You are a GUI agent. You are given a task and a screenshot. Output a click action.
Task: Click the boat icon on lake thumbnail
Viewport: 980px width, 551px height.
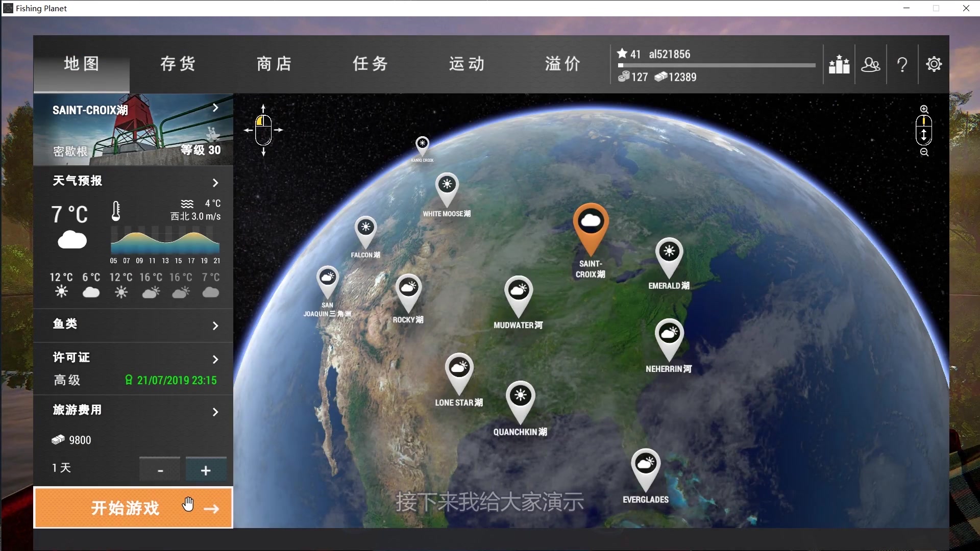click(212, 134)
